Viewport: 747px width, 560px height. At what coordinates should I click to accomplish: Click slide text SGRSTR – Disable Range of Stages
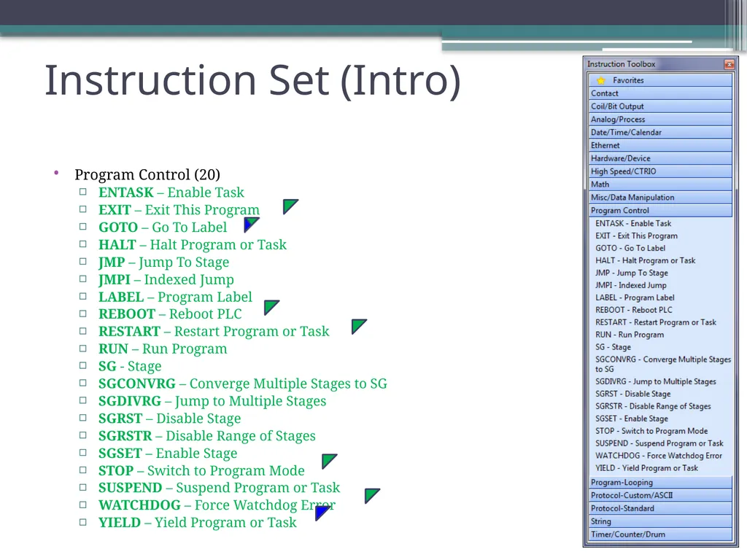[x=206, y=436]
